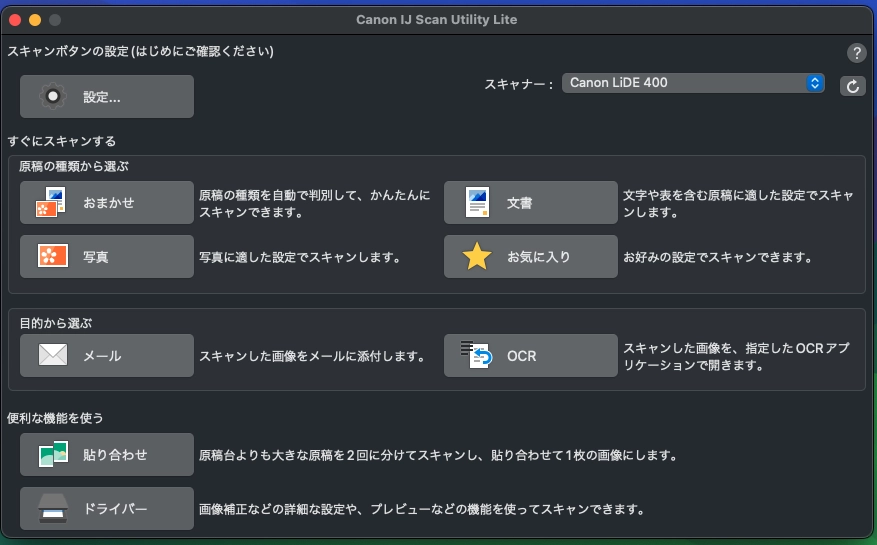Scan to OCR application
The height and width of the screenshot is (545, 877).
(x=531, y=356)
